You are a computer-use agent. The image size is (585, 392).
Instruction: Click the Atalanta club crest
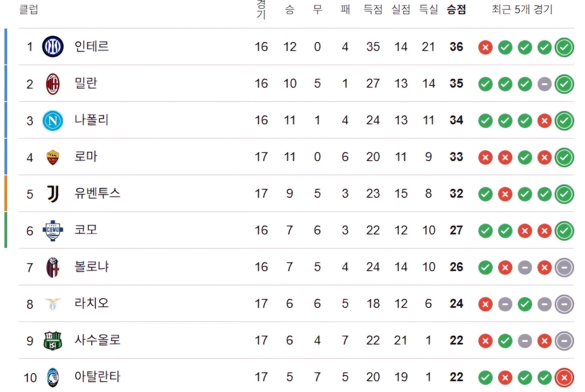[x=53, y=378]
